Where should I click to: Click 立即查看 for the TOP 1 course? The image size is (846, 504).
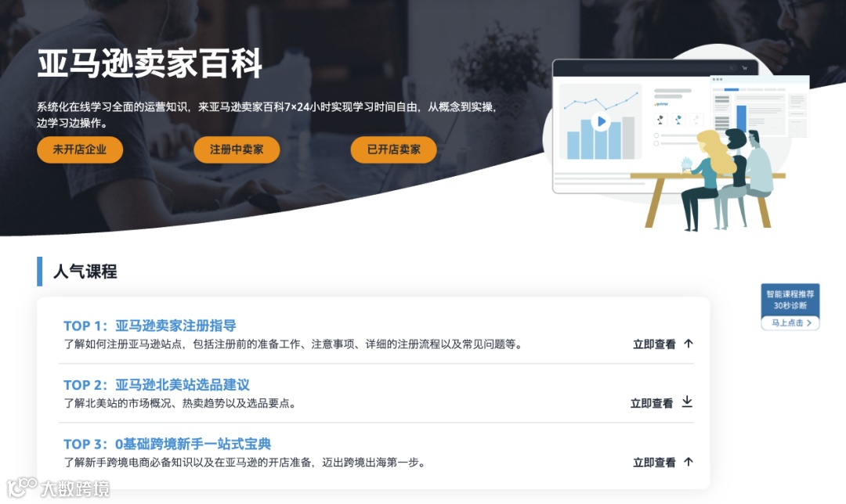(x=654, y=344)
